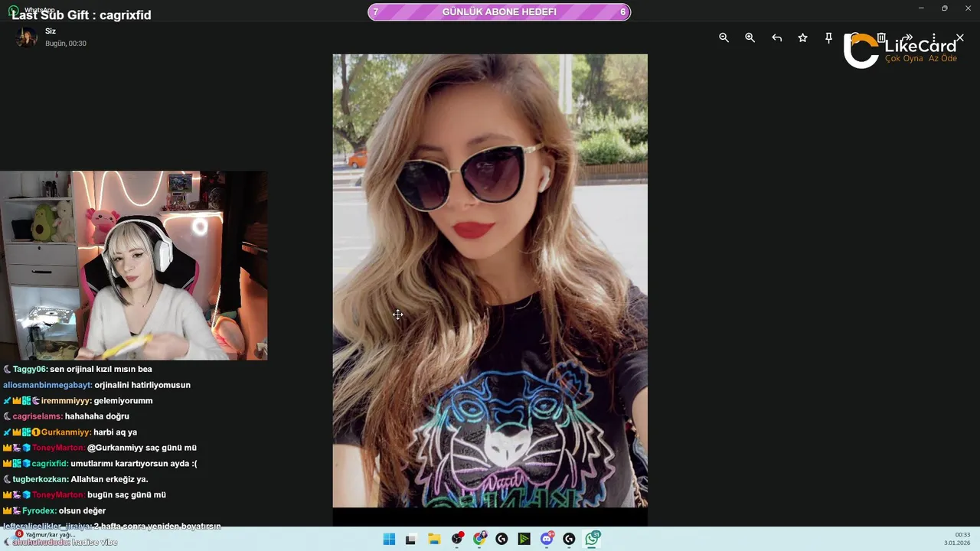Switch to Discord in the taskbar
The width and height of the screenshot is (980, 551).
[x=547, y=539]
